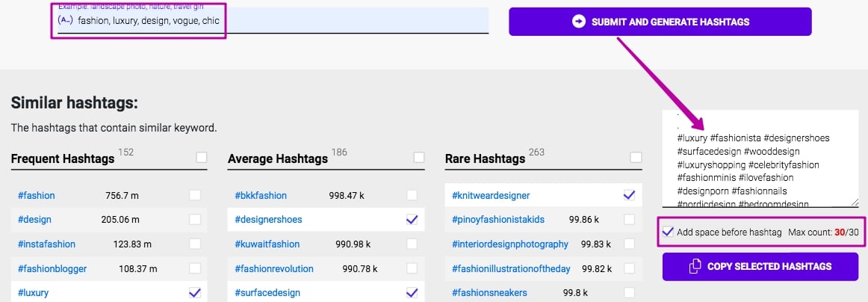
Task: Click the 205.06 m count for #design
Action: tap(120, 220)
